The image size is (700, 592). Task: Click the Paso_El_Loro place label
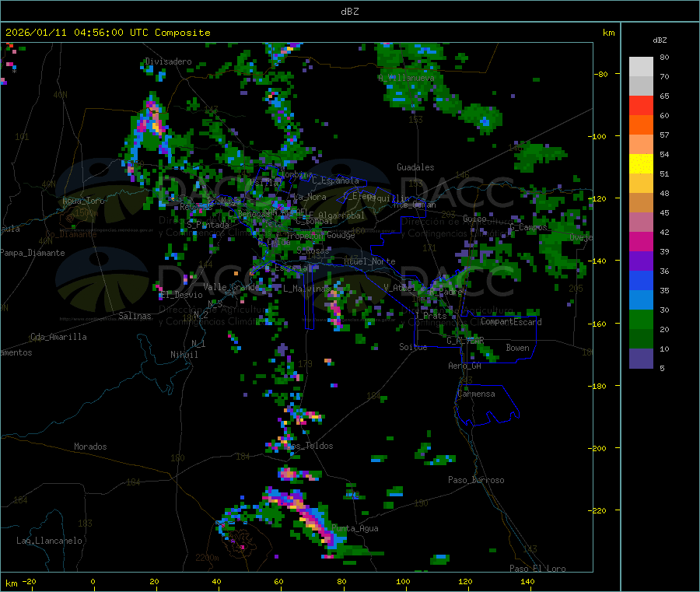coord(537,569)
